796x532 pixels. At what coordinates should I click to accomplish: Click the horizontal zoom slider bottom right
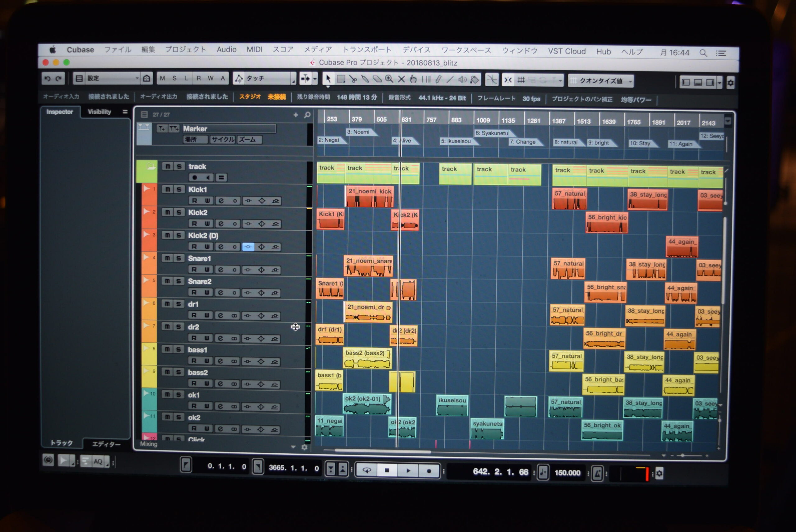[x=683, y=455]
